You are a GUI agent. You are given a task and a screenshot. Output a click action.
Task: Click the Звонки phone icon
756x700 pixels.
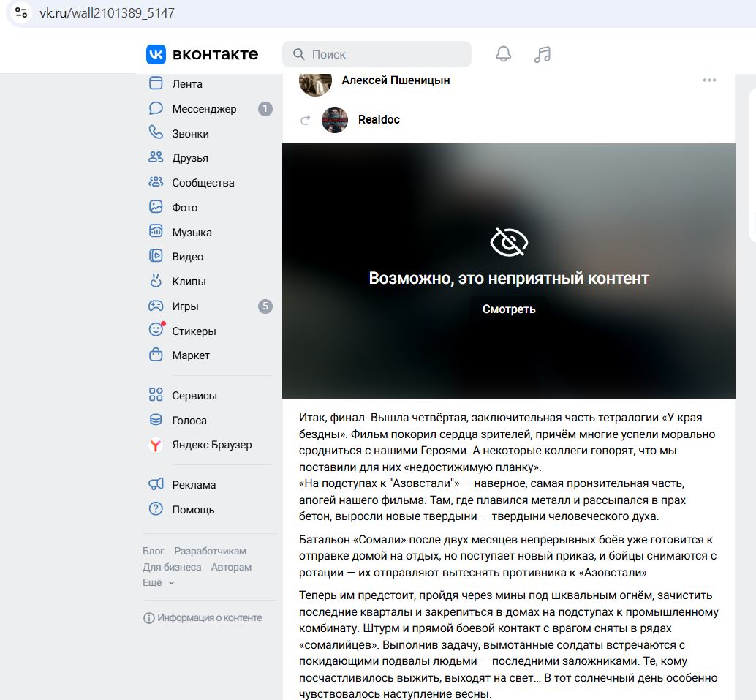[x=156, y=132]
